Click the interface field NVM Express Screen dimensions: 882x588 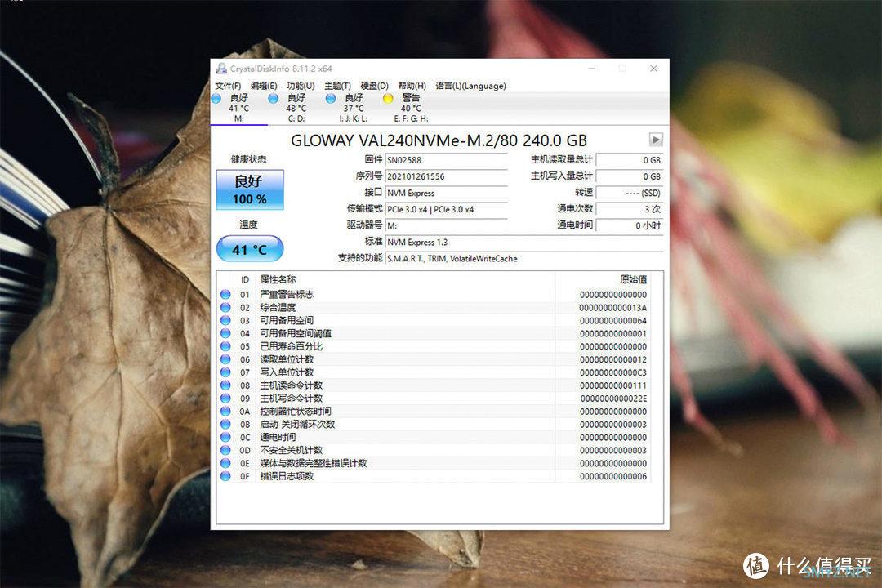pyautogui.click(x=447, y=193)
